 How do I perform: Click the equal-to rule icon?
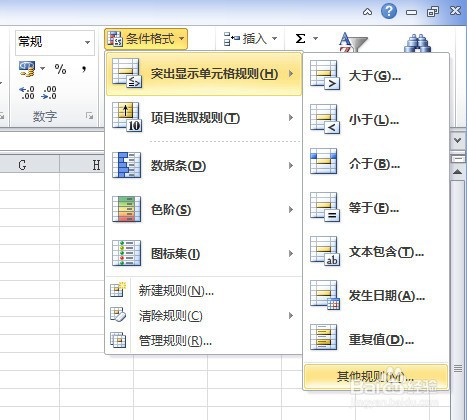[x=325, y=207]
